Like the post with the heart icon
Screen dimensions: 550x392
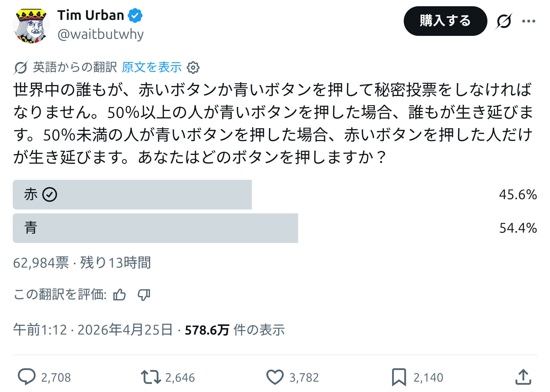point(275,377)
